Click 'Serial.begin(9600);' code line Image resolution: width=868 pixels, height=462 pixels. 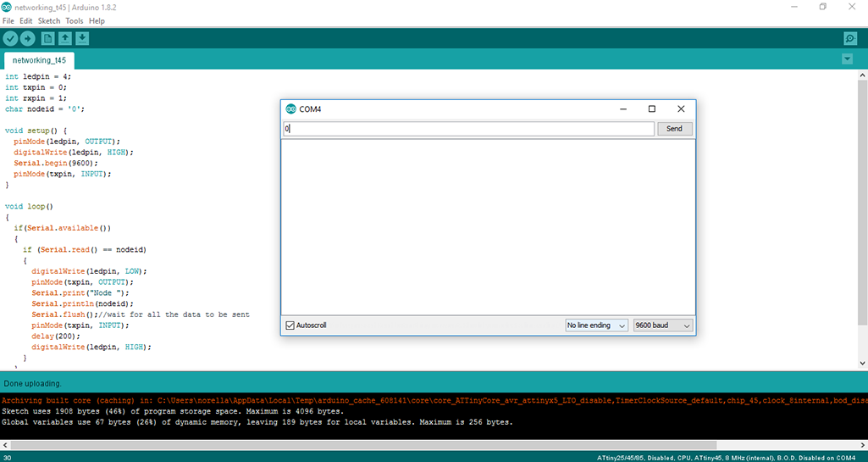pyautogui.click(x=56, y=163)
